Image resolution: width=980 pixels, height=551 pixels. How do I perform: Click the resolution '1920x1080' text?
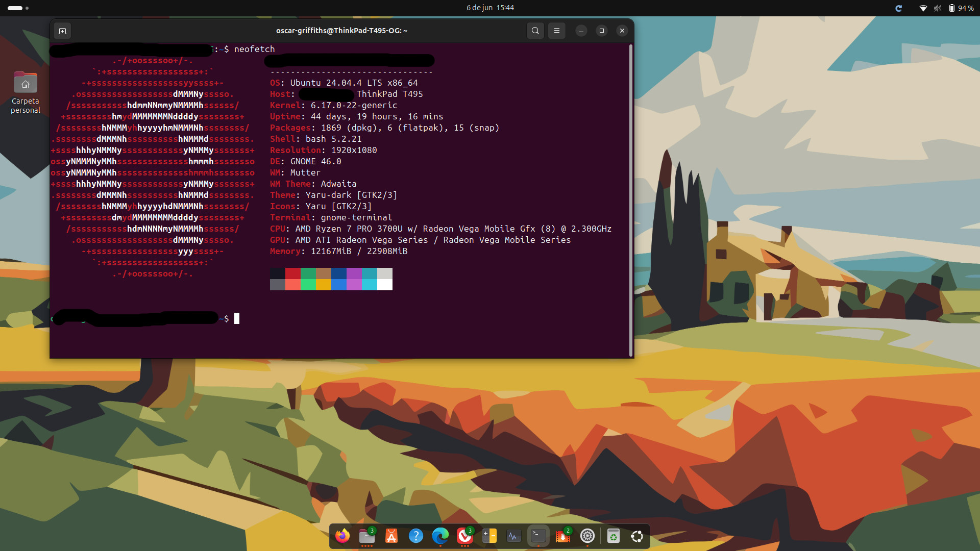click(354, 150)
